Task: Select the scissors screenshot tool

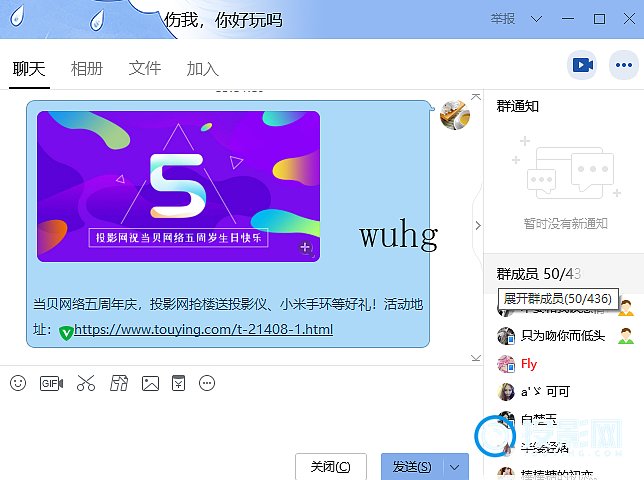Action: 85,383
